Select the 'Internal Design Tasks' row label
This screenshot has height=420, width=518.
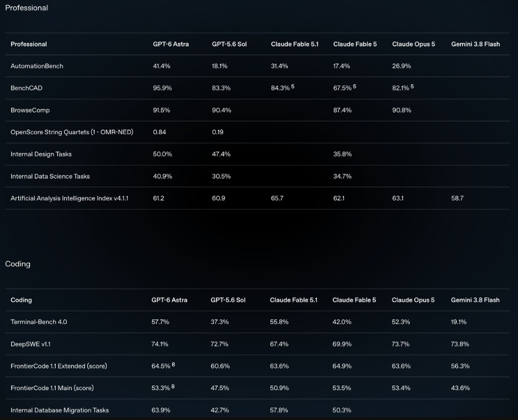(41, 154)
